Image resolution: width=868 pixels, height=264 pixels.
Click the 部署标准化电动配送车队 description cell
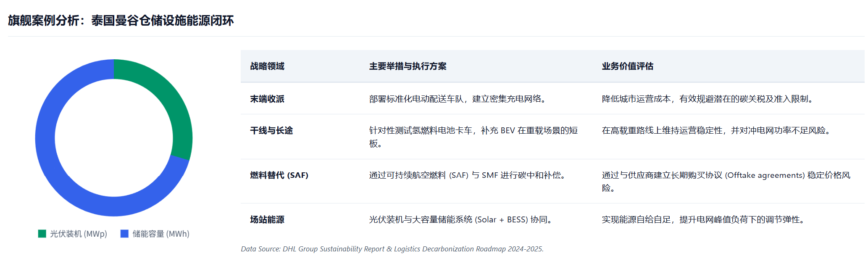click(x=459, y=99)
